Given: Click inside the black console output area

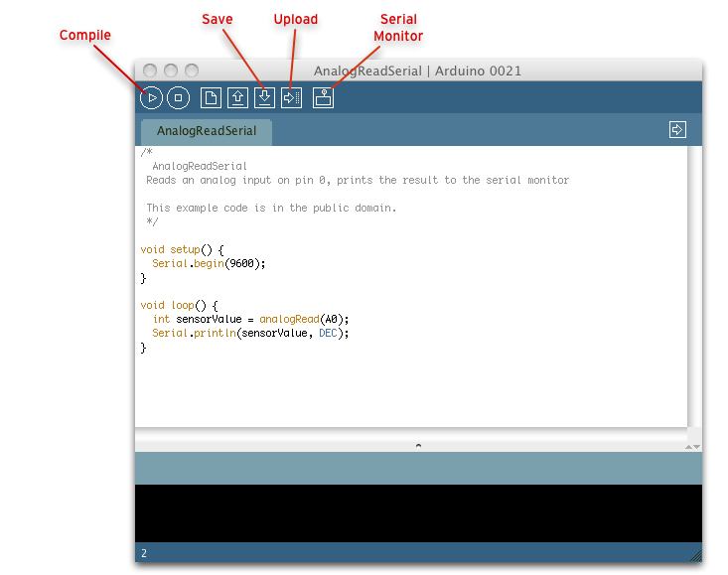Looking at the screenshot, I should click(417, 511).
